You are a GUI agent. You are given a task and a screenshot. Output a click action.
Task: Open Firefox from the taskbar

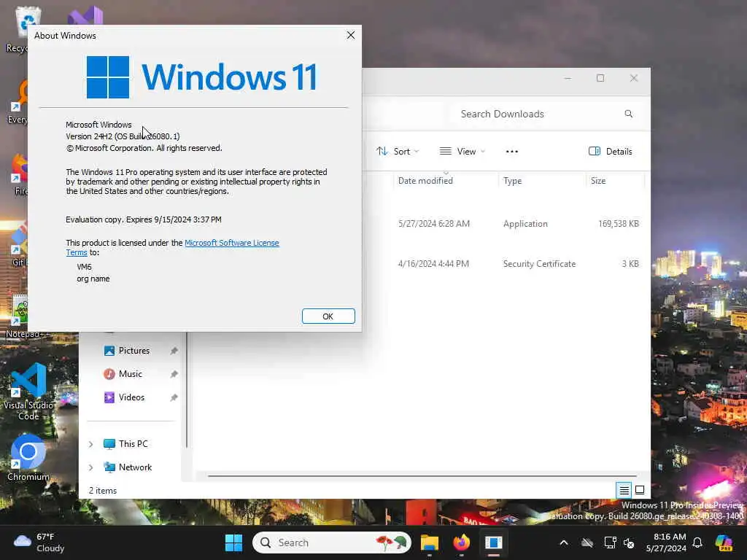coord(461,542)
